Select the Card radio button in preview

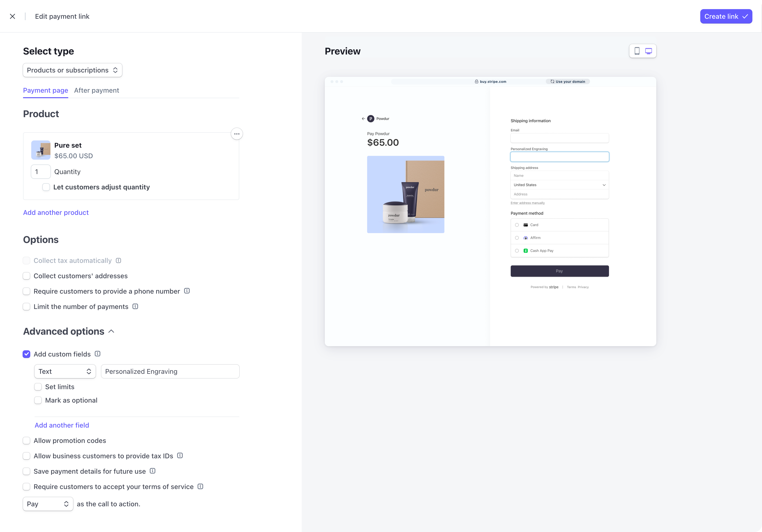[517, 225]
